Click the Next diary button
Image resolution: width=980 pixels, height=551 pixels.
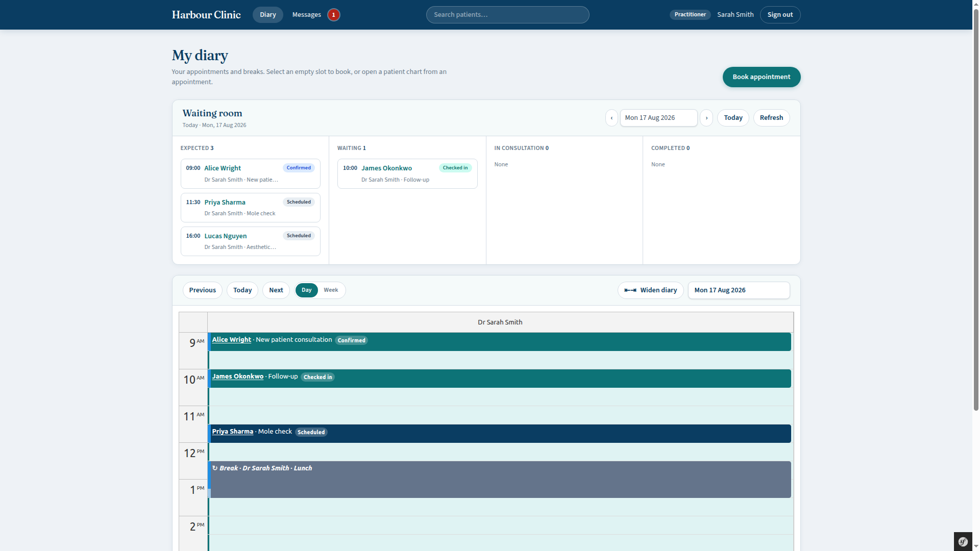276,290
